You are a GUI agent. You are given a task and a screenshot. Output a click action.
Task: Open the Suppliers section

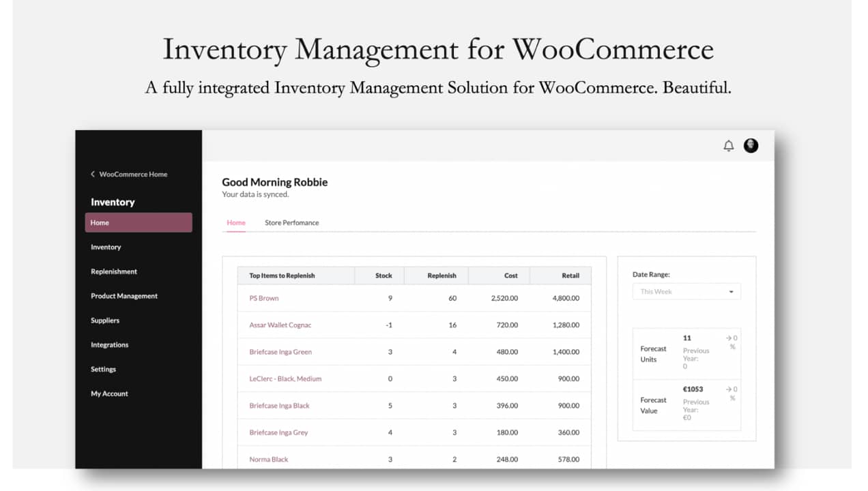[106, 321]
